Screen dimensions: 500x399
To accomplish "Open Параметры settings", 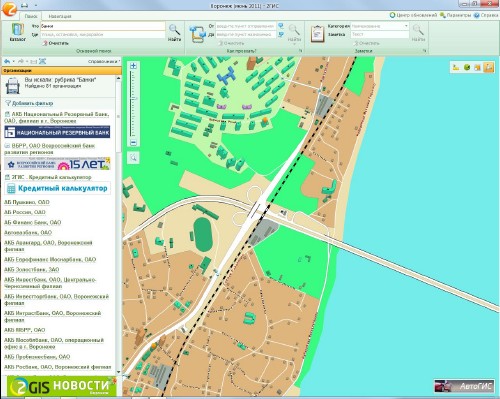I will 455,15.
